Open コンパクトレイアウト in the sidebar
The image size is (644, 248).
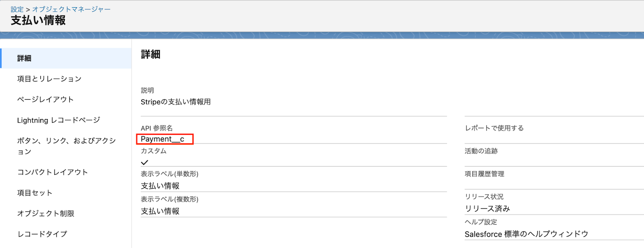point(52,172)
